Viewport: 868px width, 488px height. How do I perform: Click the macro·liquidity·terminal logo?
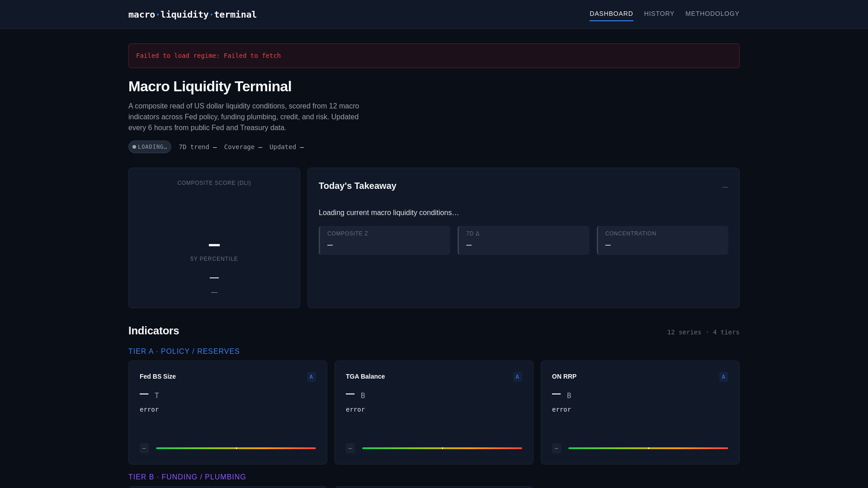coord(193,14)
